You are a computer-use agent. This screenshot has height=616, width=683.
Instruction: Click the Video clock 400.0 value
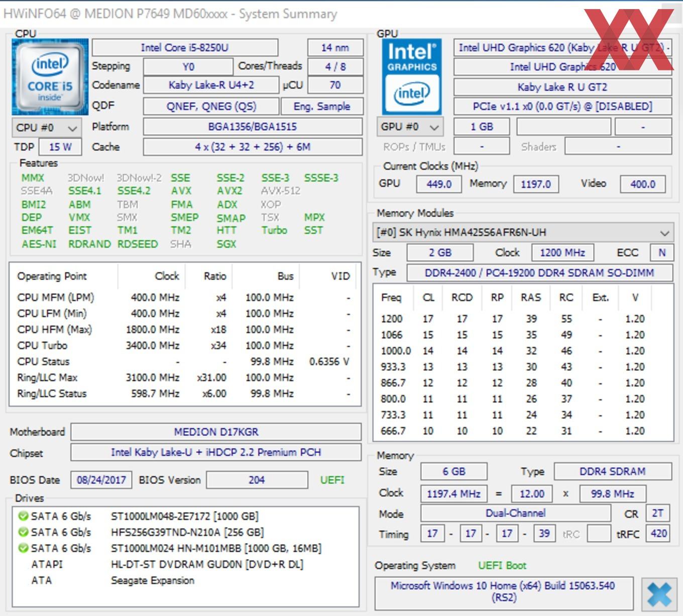pyautogui.click(x=643, y=184)
